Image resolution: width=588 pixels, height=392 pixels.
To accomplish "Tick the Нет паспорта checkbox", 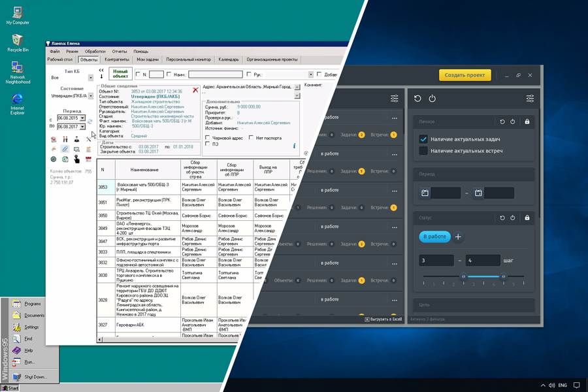I will pyautogui.click(x=251, y=138).
